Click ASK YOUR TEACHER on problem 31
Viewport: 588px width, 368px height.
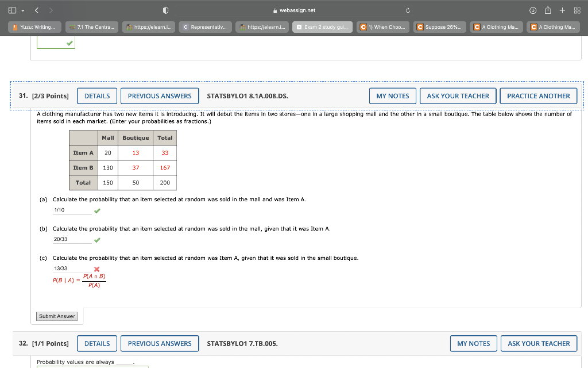[458, 95]
